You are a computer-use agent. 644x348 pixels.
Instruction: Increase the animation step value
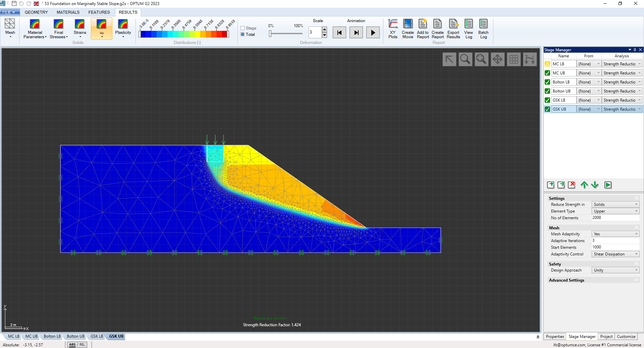click(x=324, y=30)
